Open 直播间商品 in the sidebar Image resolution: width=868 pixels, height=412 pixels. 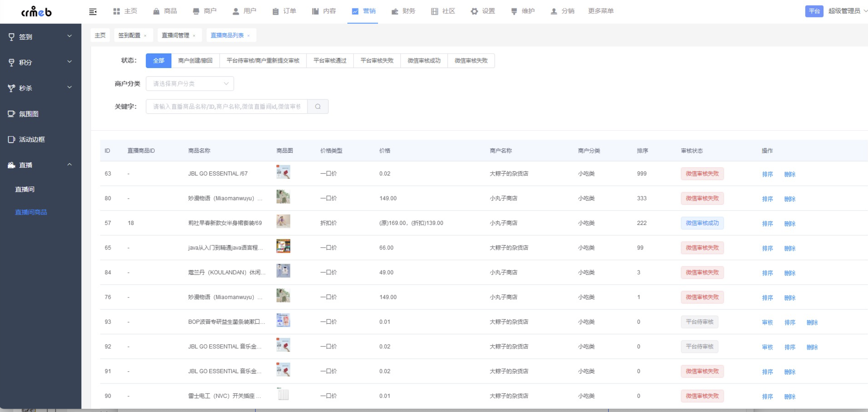tap(31, 212)
